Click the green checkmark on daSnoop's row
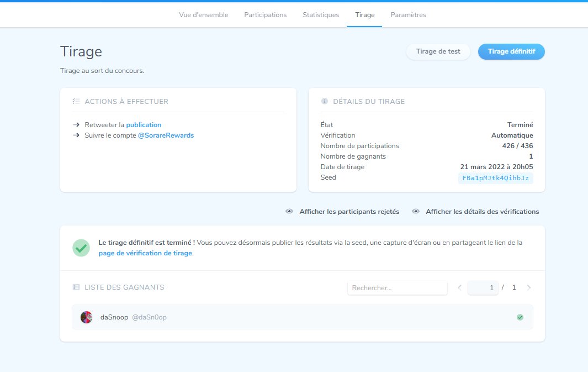Screen dimensions: 588x372 pyautogui.click(x=520, y=317)
